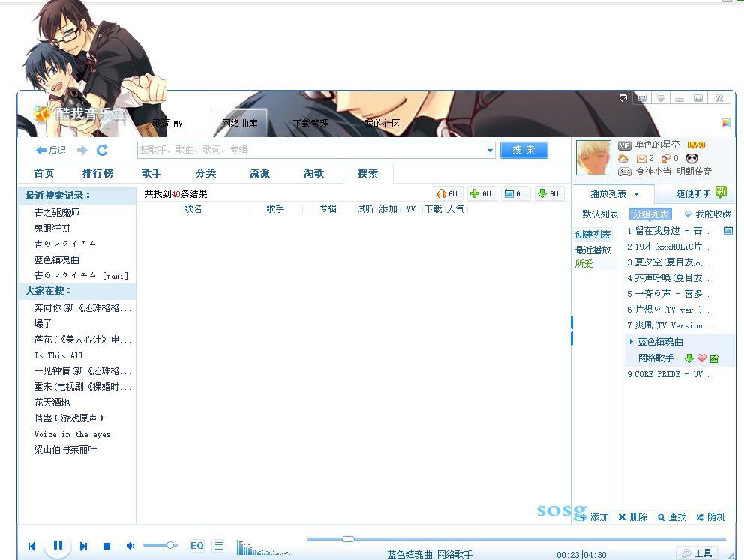Favorite 蓝色镇魂曲 with the heart icon

pyautogui.click(x=702, y=358)
